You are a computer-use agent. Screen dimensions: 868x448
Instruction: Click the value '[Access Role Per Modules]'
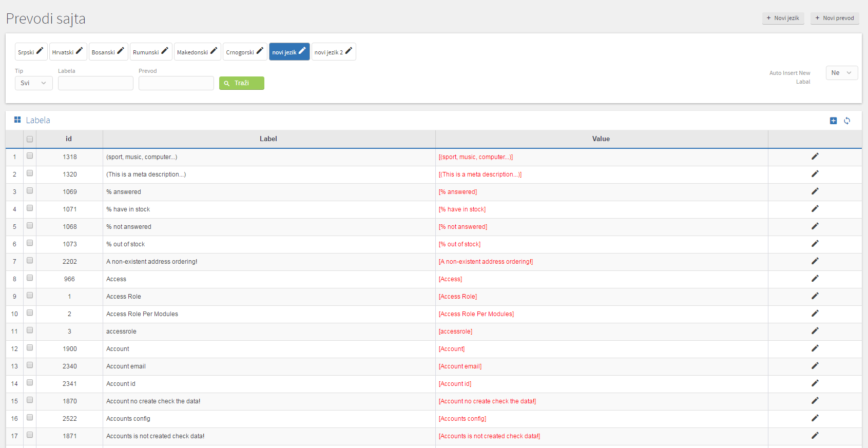476,314
